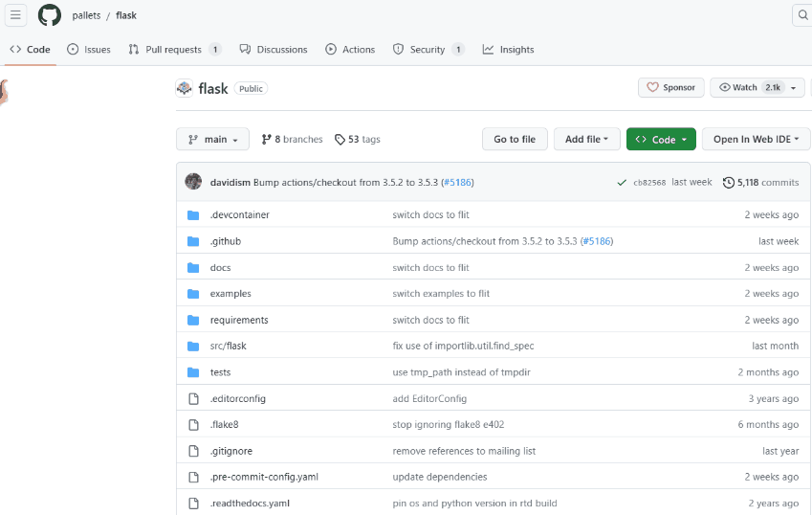Click the file icon for .readthedocs.yaml

[194, 504]
